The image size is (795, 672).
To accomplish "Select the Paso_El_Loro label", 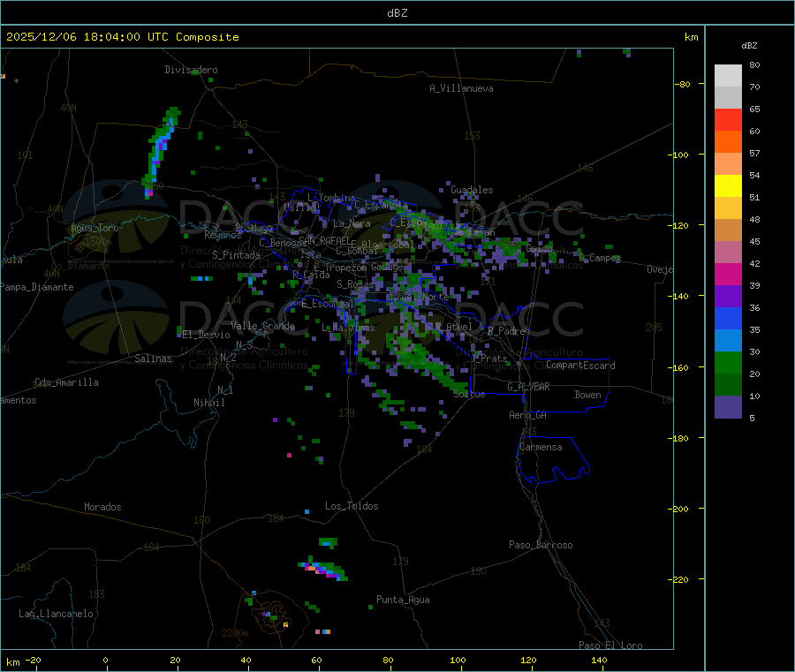I will pyautogui.click(x=610, y=646).
